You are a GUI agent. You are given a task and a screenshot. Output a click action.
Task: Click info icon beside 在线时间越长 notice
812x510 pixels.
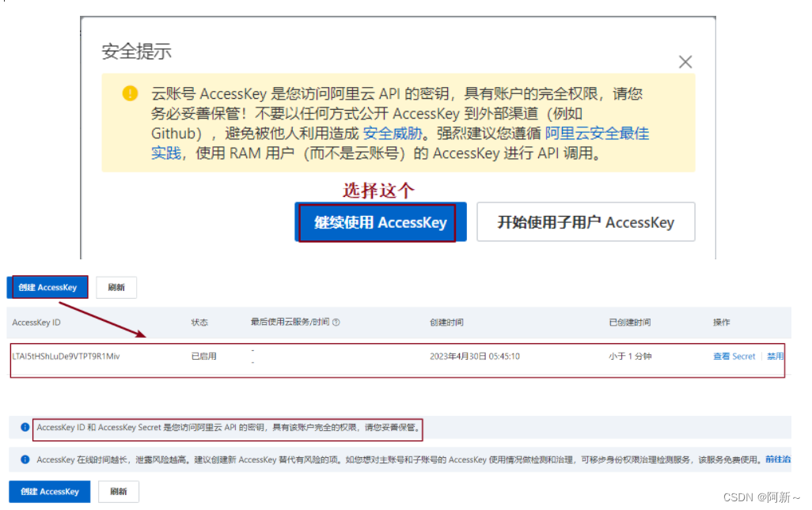(x=25, y=459)
